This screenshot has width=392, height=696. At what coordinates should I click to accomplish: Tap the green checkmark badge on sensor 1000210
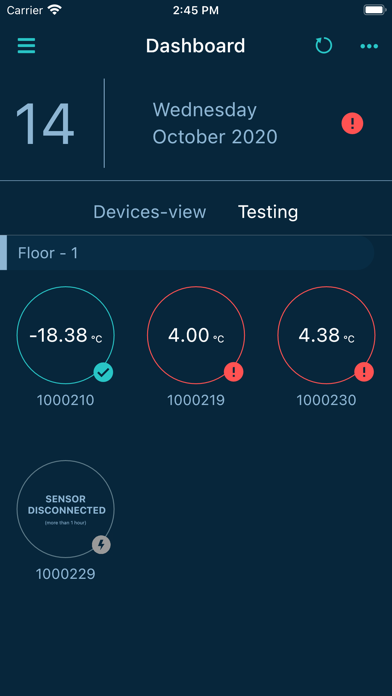point(103,372)
